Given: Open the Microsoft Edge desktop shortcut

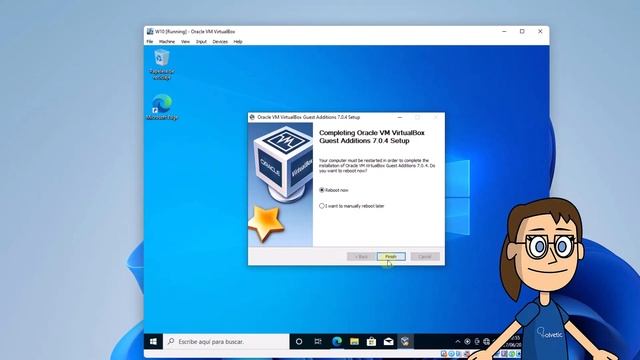Looking at the screenshot, I should (162, 107).
